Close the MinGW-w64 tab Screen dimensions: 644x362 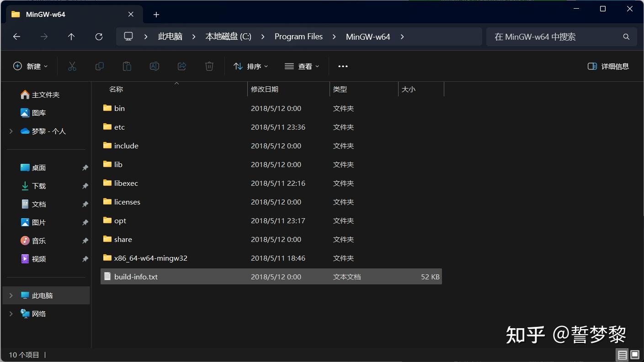131,14
